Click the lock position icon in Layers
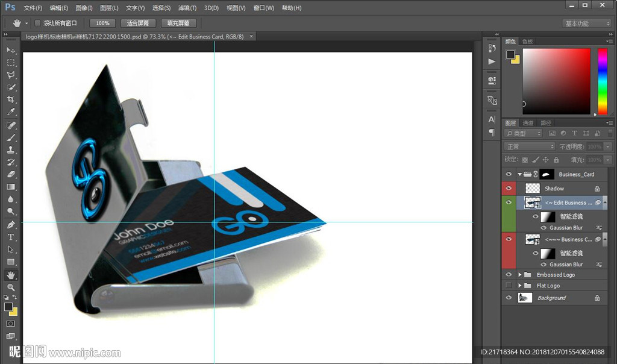 tap(545, 160)
